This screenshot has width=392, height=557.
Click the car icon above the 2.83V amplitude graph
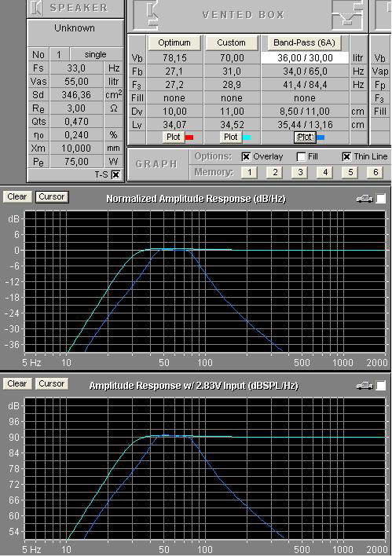click(365, 386)
